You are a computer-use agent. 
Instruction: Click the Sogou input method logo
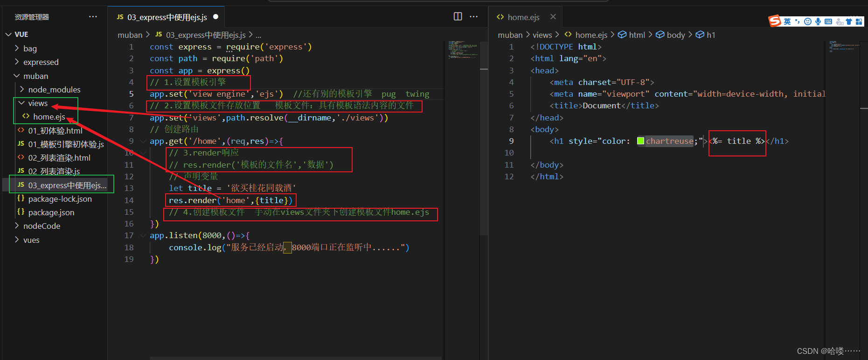pos(775,21)
